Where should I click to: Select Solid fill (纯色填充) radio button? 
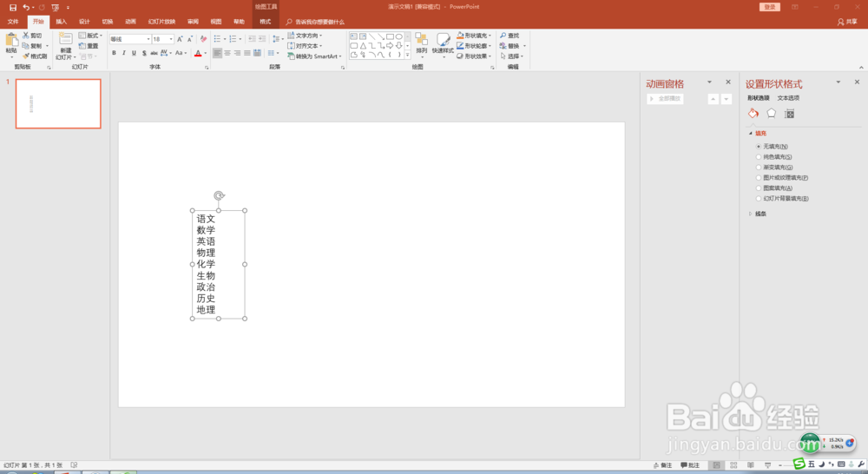coord(759,157)
